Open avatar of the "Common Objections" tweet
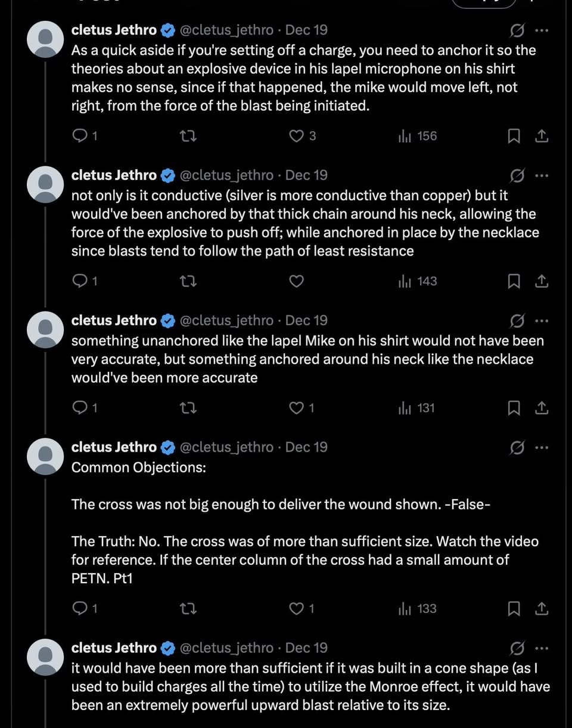Screen dimensions: 572x728 [46, 456]
